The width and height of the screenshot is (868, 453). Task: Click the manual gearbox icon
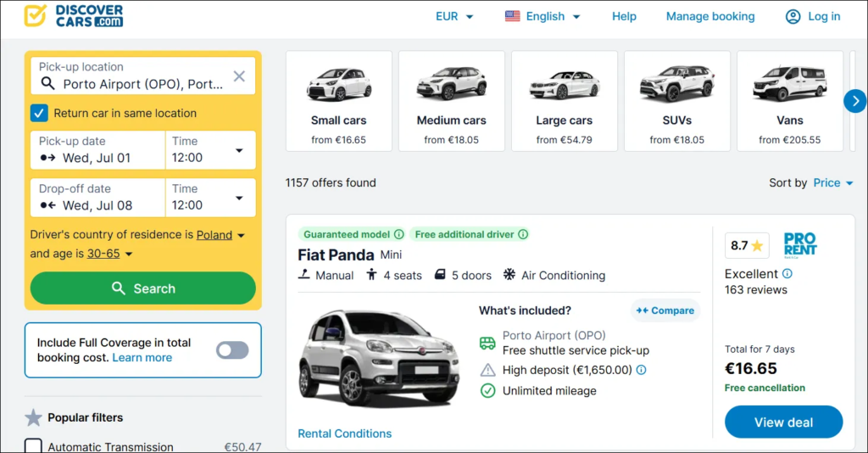[x=304, y=275]
